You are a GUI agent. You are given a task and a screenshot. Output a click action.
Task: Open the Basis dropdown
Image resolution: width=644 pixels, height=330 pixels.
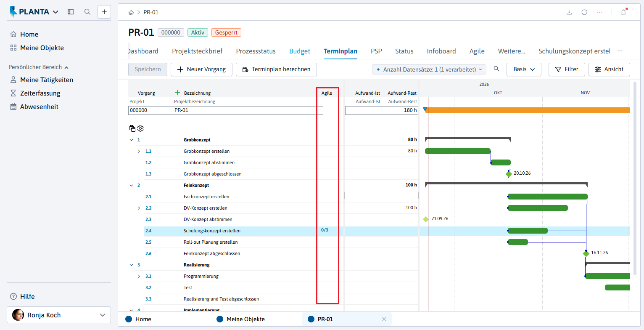[524, 69]
